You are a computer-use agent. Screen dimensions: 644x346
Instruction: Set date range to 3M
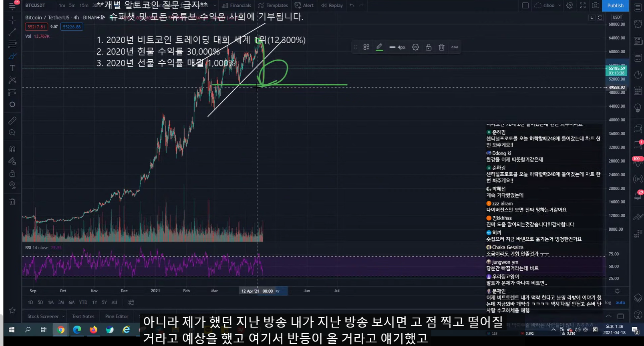point(61,302)
